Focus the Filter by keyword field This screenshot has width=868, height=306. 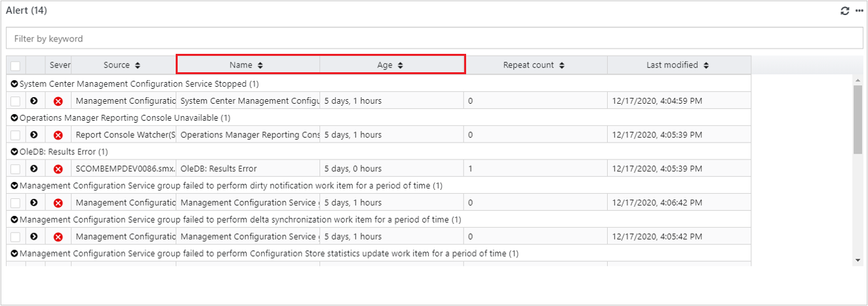434,38
